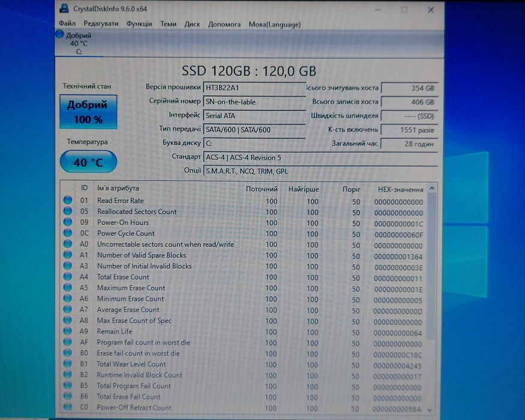Click status orb for Maximum Erase Count
This screenshot has height=420, width=525.
[68, 287]
